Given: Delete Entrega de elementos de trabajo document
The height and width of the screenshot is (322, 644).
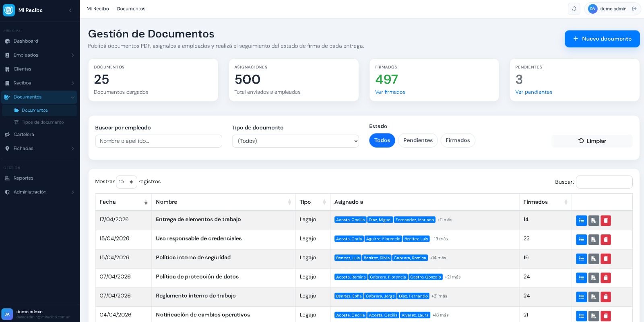Looking at the screenshot, I should (606, 221).
